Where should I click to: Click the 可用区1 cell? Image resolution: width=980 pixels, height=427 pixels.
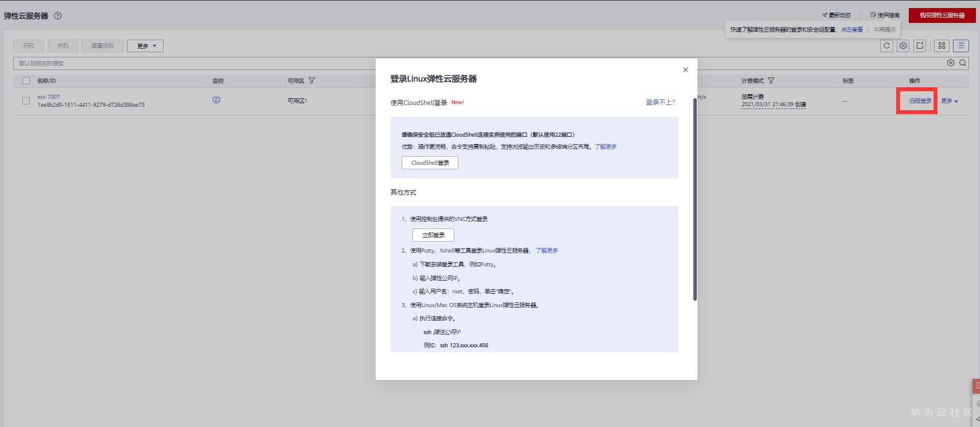tap(298, 101)
